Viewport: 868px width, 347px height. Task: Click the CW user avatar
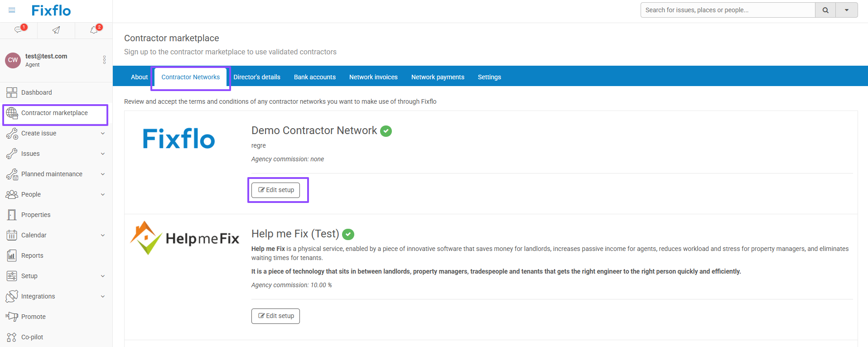[x=13, y=60]
